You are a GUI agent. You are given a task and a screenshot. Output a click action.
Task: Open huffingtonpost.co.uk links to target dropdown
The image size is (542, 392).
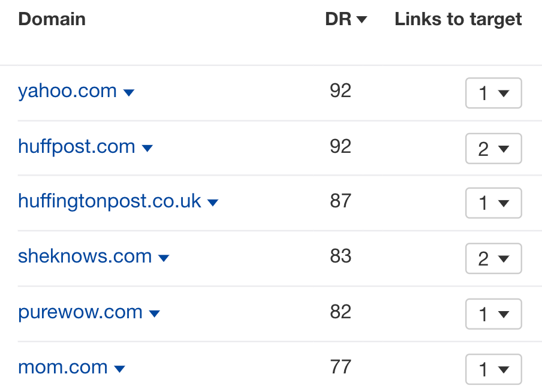[x=493, y=203]
